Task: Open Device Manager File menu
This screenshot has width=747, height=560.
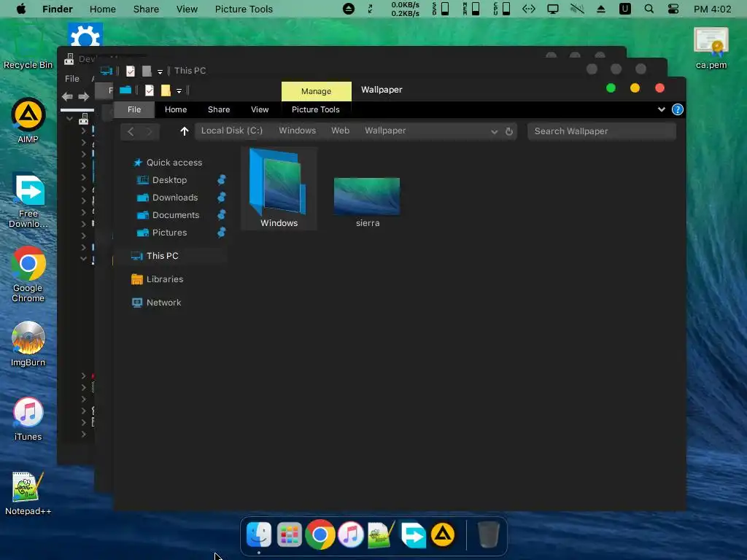Action: pyautogui.click(x=72, y=79)
